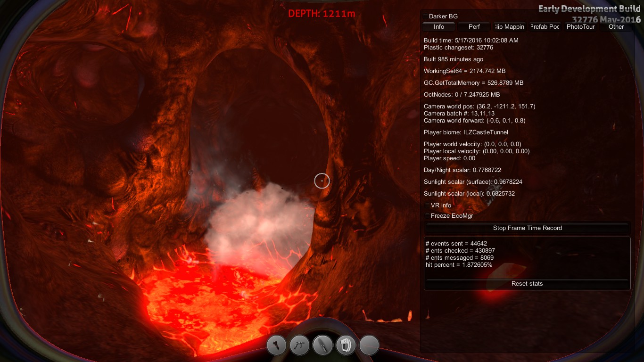Click the GC.GetTotalMemory value line
Image resolution: width=644 pixels, height=362 pixels.
[x=474, y=83]
